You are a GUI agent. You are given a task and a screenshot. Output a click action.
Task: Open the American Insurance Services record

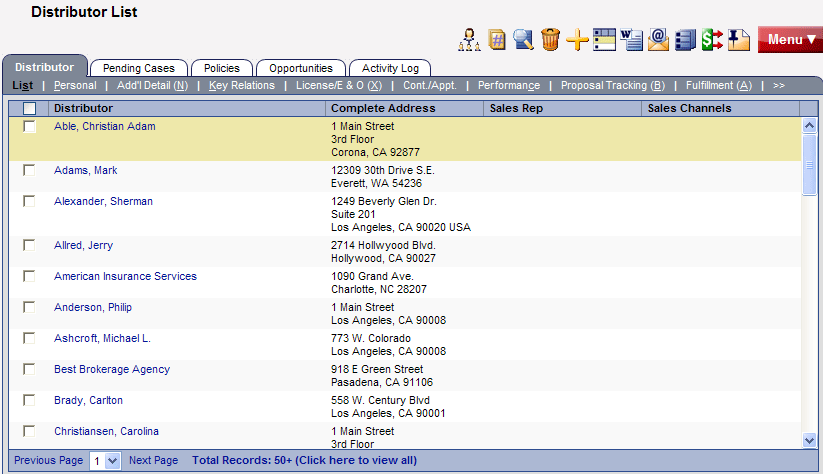point(125,276)
